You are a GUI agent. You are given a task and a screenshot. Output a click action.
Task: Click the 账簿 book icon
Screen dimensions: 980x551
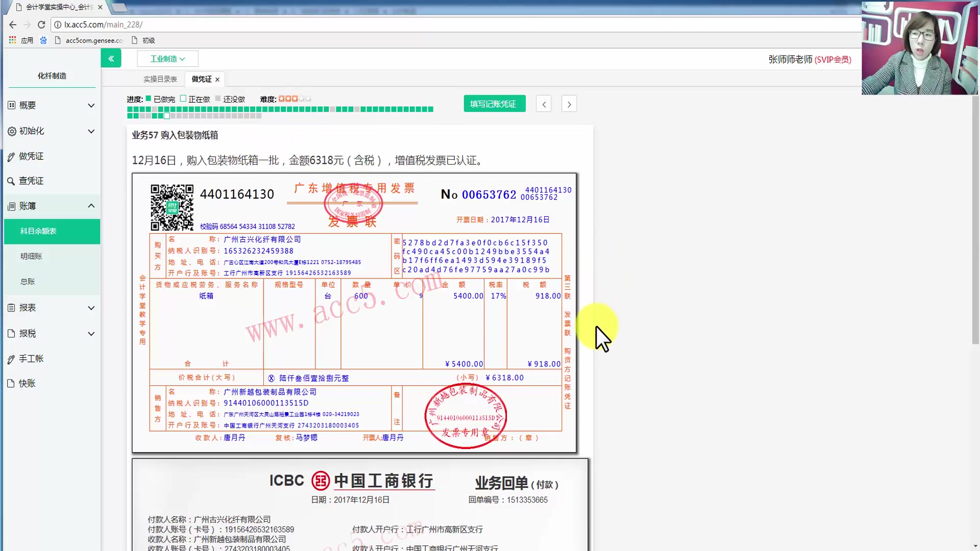point(11,206)
